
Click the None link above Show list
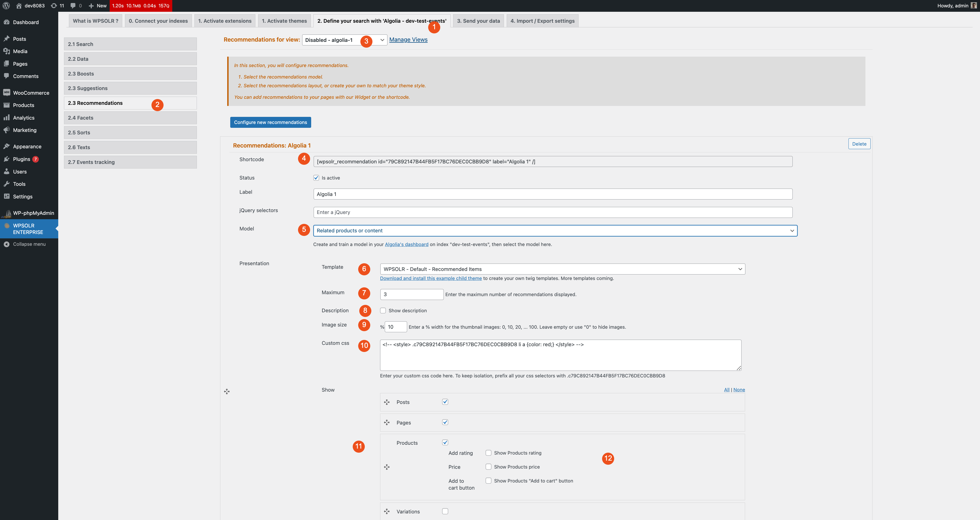[739, 390]
